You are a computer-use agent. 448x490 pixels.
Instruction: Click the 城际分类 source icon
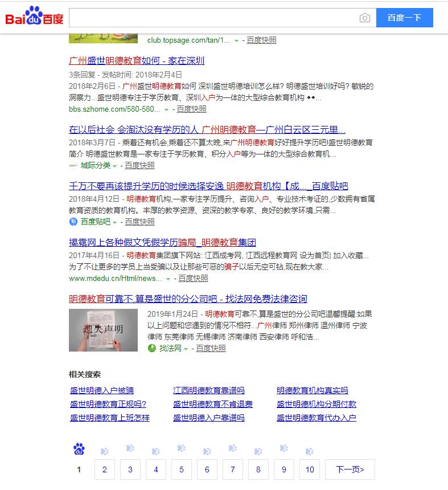(x=73, y=166)
